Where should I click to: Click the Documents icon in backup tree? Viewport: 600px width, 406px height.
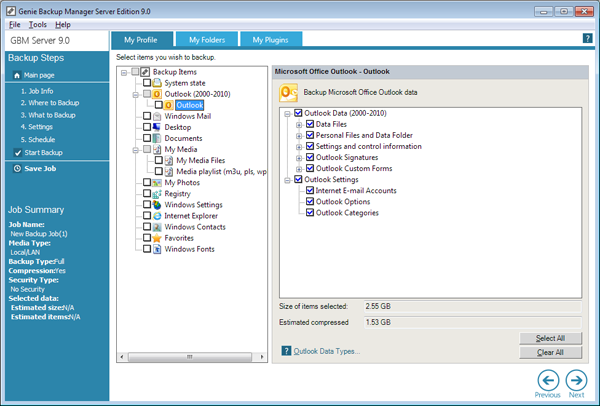point(157,139)
